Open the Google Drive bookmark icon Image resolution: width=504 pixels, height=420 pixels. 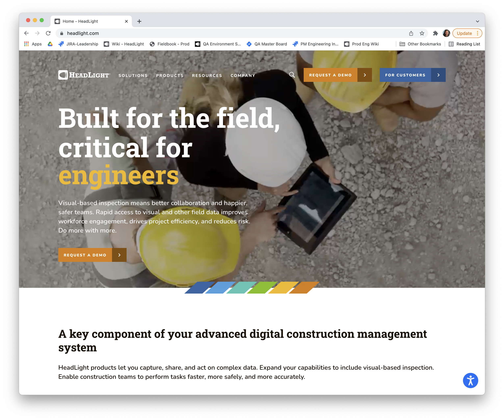coord(50,44)
